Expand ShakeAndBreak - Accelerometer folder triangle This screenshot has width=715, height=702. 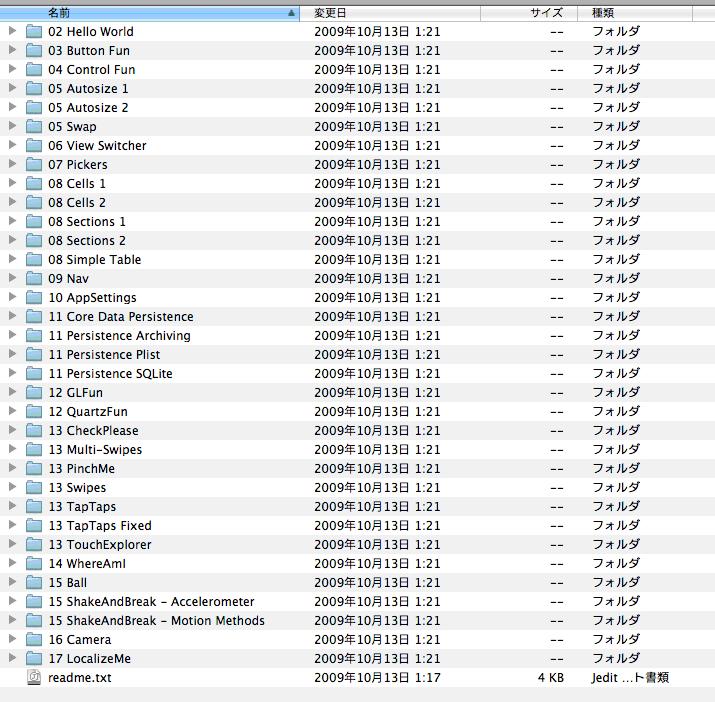click(x=12, y=601)
